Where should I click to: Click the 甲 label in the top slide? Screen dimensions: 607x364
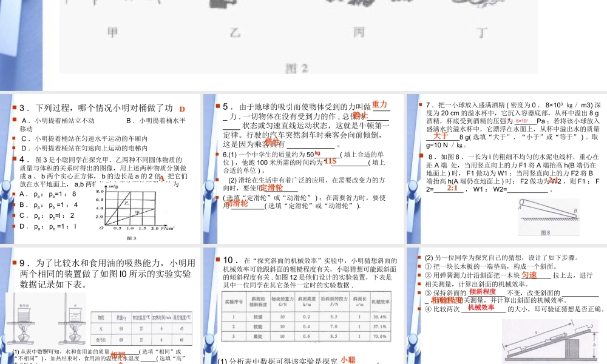point(112,32)
